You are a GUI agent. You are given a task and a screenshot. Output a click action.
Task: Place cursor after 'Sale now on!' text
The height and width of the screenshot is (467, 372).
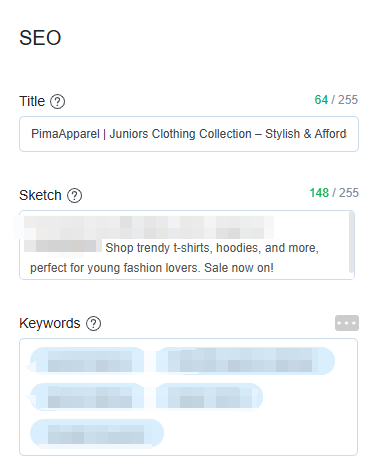point(275,268)
